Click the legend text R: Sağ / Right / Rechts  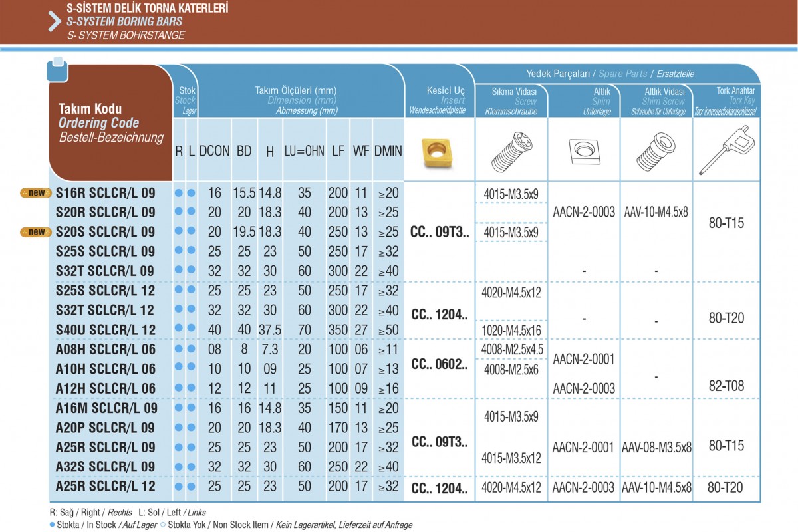pyautogui.click(x=91, y=513)
